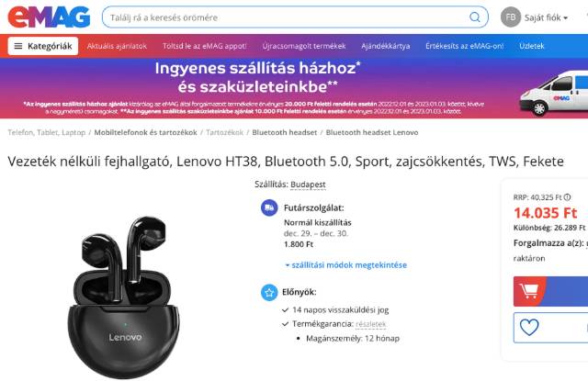Open warranty részletek link

click(x=371, y=324)
